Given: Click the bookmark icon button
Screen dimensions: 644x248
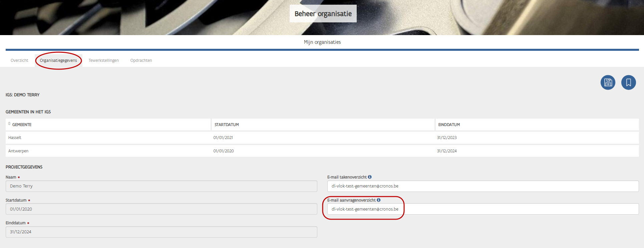Looking at the screenshot, I should 628,82.
